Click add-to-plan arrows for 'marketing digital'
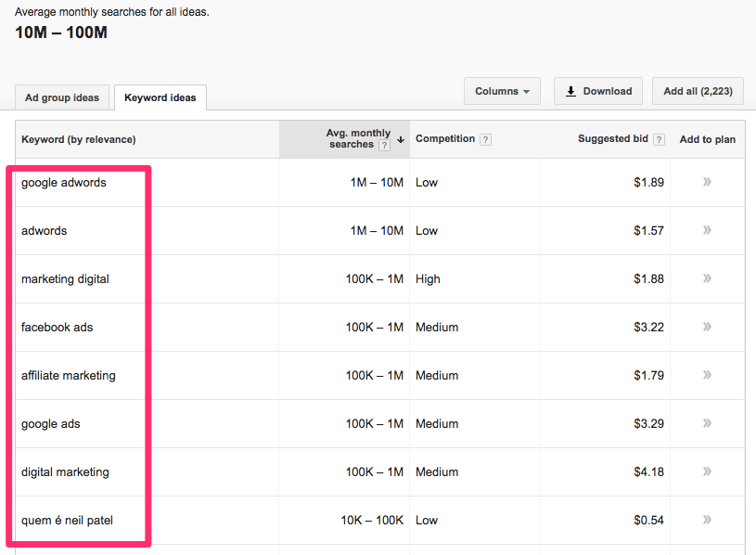 click(707, 278)
